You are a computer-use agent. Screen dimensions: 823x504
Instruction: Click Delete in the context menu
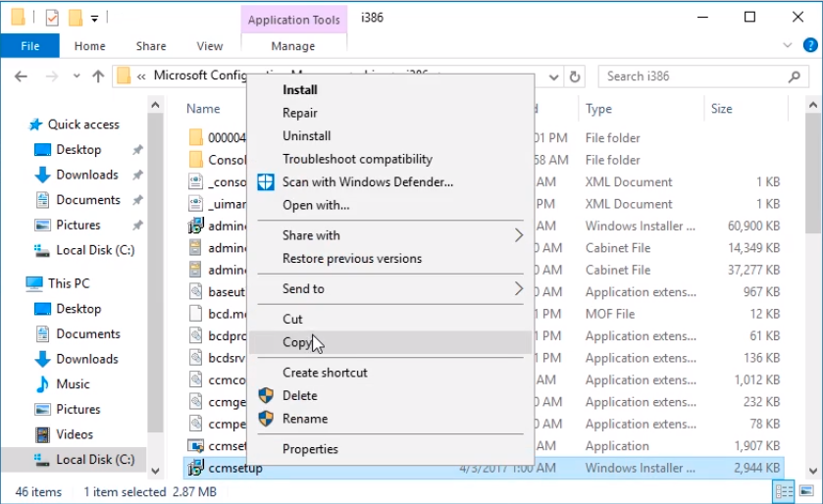pos(300,395)
